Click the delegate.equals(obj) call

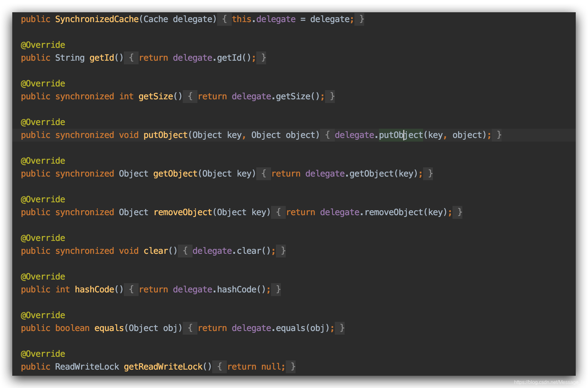(281, 328)
